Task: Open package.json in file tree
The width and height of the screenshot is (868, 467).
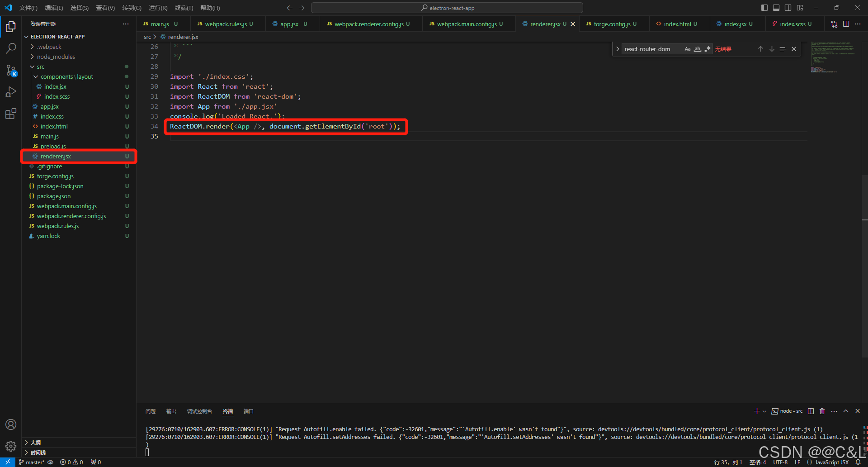Action: tap(54, 196)
